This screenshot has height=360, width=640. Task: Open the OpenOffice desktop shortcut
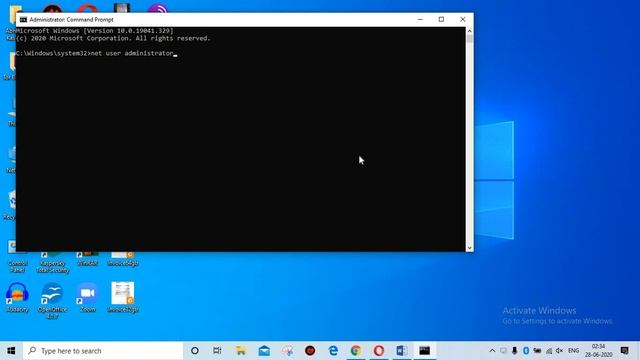click(52, 300)
